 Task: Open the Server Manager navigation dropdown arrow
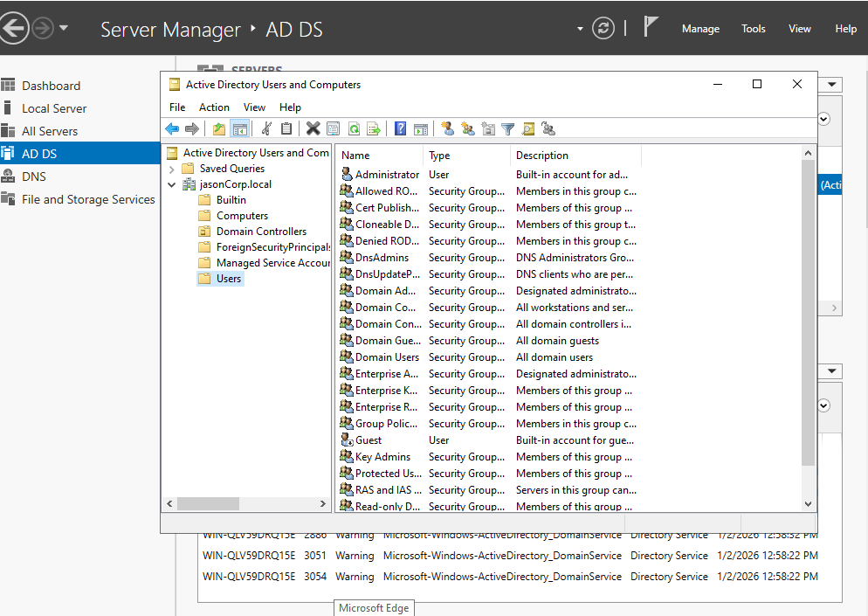click(578, 27)
